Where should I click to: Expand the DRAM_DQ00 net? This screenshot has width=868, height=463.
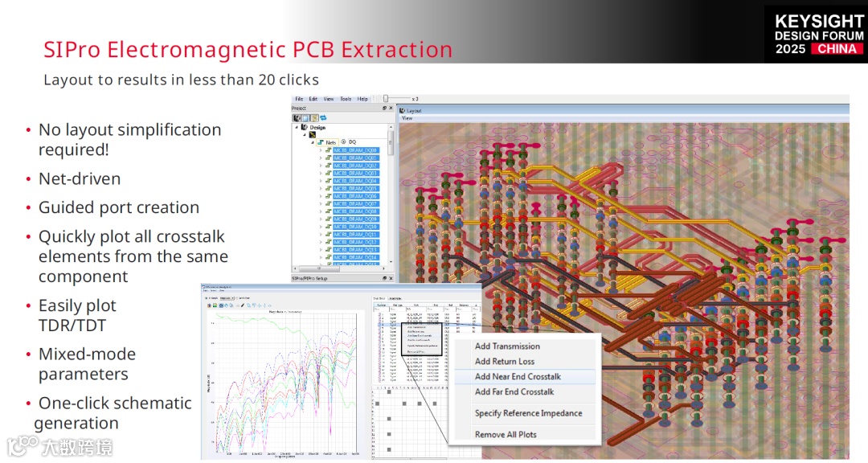click(321, 150)
